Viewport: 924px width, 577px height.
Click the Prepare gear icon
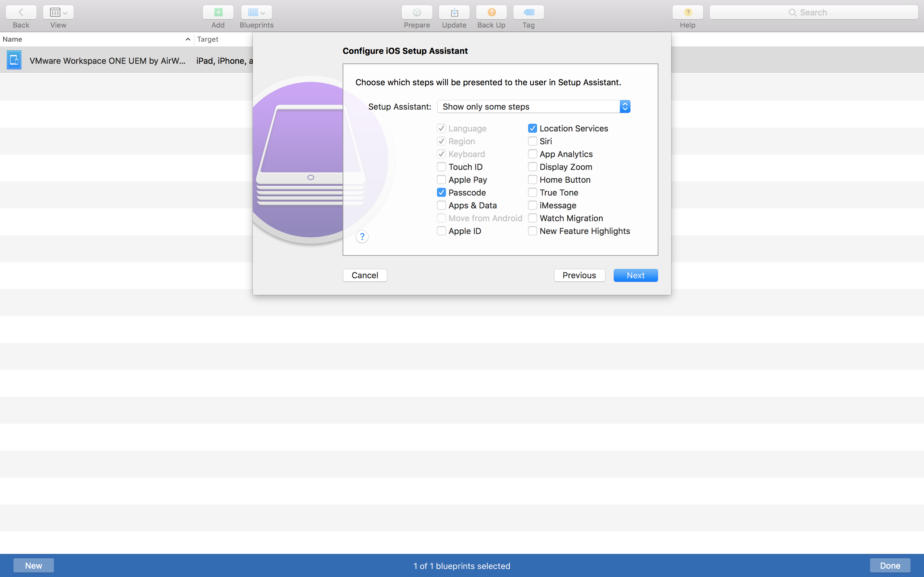[416, 12]
